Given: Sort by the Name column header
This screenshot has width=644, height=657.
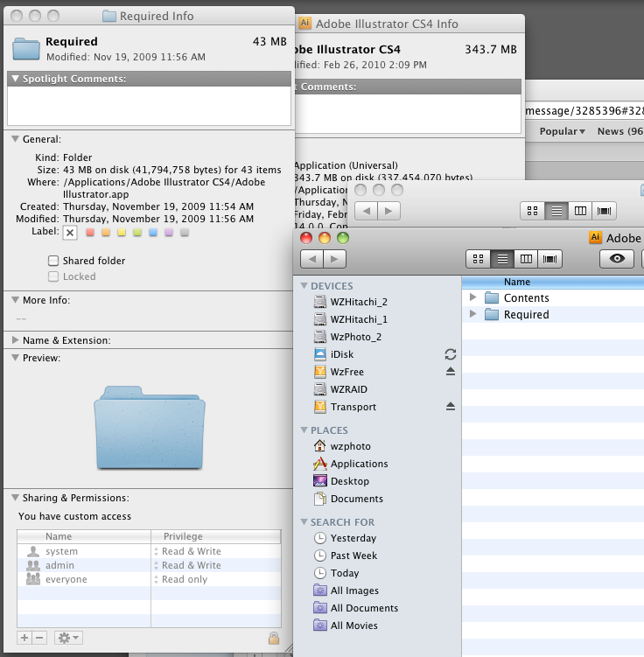Looking at the screenshot, I should [x=553, y=282].
